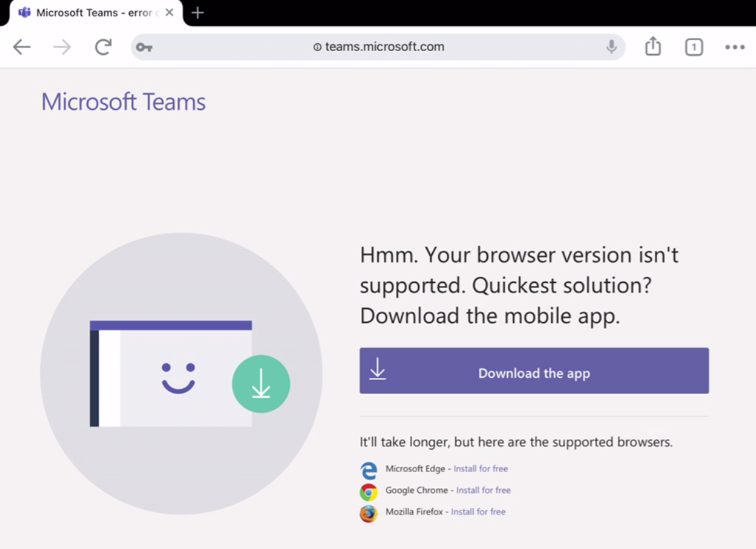
Task: Click the Microsoft Teams heading
Action: click(x=123, y=102)
